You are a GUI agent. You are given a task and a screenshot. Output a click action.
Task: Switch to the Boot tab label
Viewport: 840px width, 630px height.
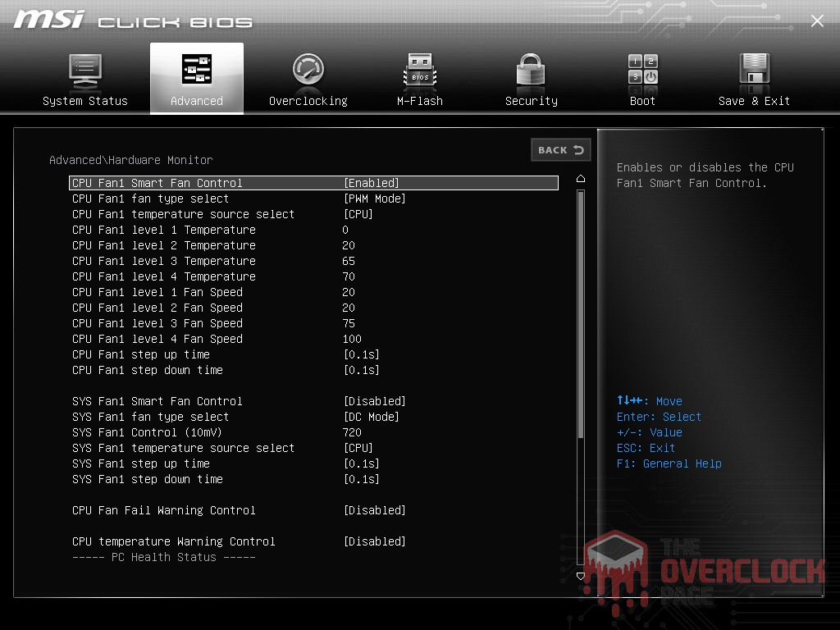[x=642, y=101]
